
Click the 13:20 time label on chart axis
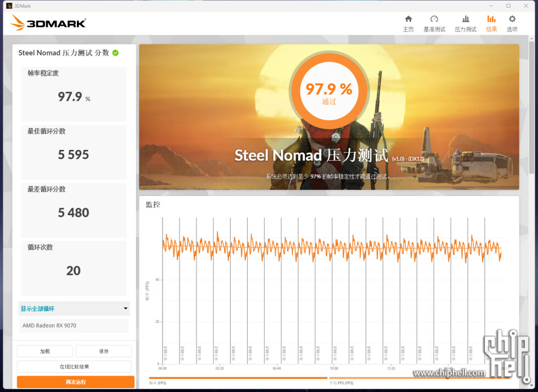coord(391,368)
